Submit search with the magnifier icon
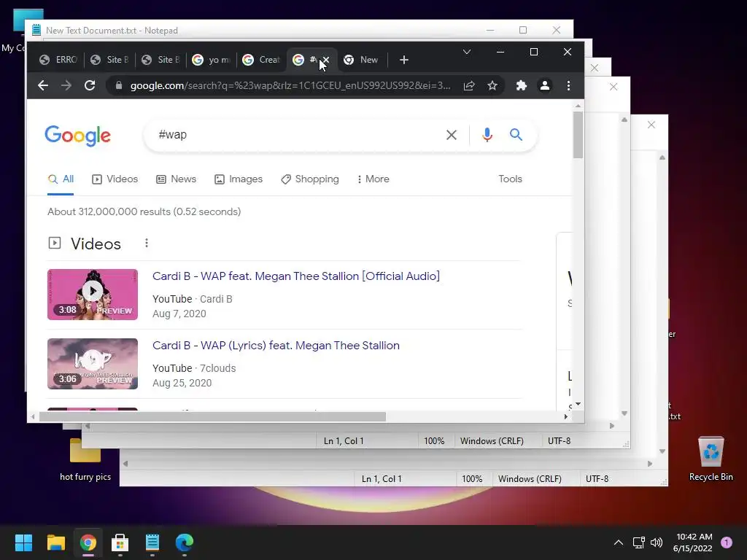Screen dimensions: 747x560 pos(516,135)
